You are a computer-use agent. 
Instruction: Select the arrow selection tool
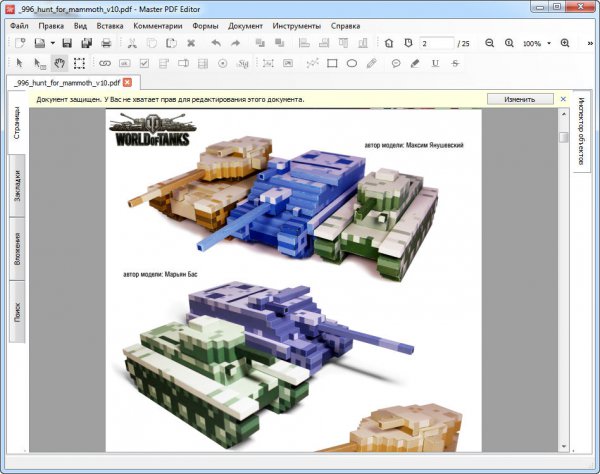[20, 63]
